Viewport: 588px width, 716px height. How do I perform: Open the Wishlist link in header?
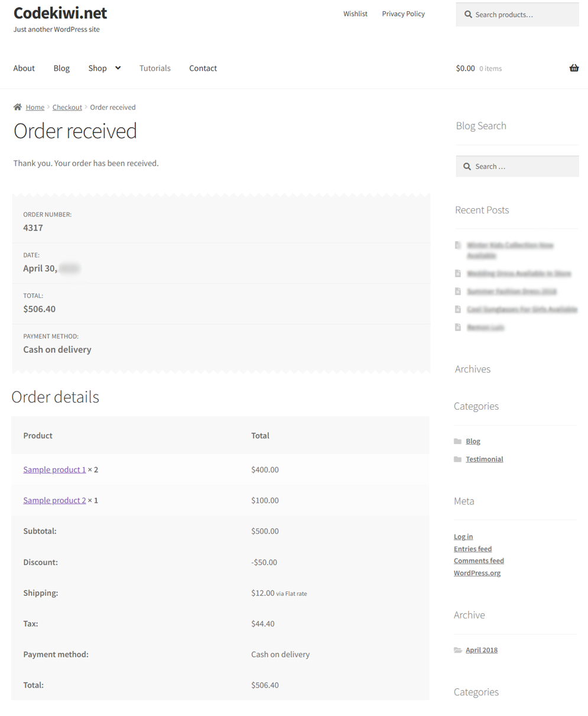[x=355, y=14]
